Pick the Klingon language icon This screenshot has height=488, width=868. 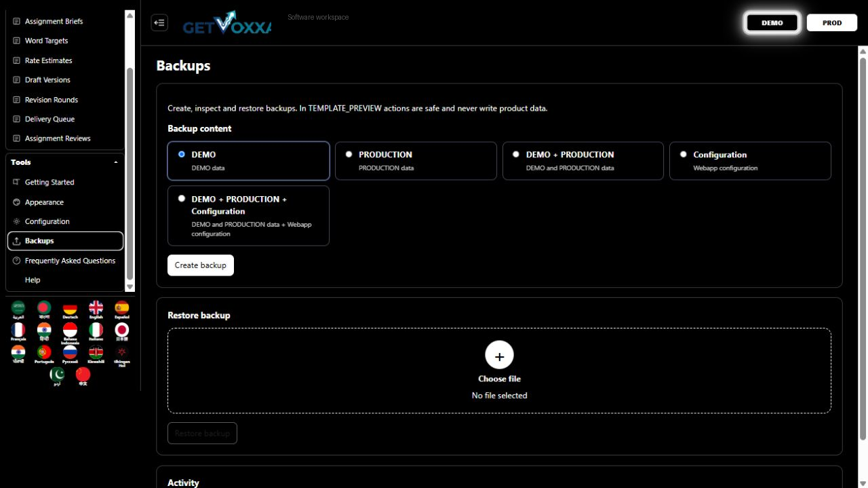(122, 355)
